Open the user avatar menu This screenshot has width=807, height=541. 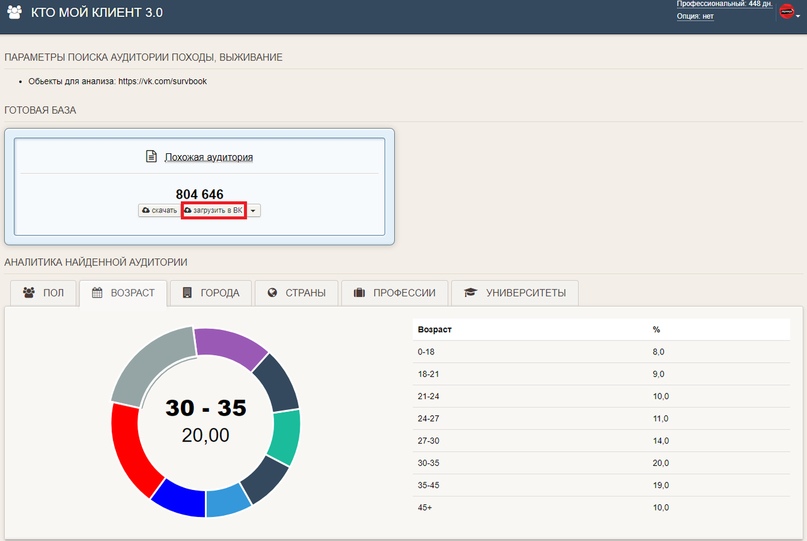tap(787, 12)
